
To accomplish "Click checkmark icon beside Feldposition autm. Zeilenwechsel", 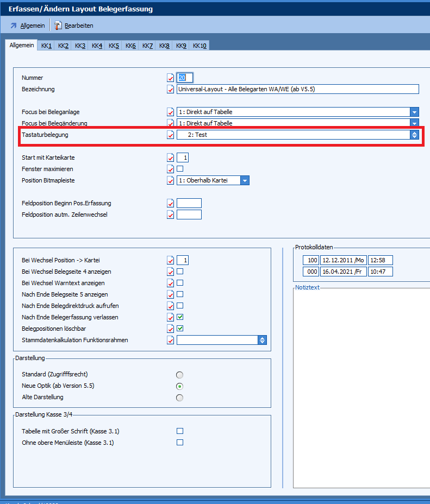I will [171, 215].
